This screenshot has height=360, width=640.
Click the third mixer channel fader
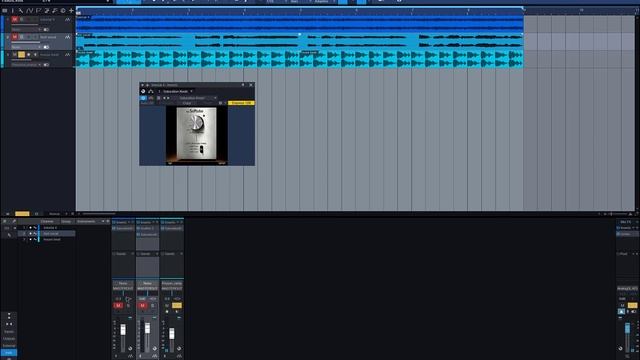172,333
